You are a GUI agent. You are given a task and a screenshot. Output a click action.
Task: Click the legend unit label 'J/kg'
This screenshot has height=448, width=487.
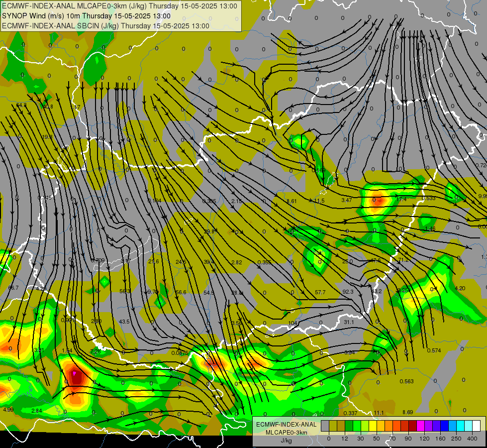[x=287, y=440]
